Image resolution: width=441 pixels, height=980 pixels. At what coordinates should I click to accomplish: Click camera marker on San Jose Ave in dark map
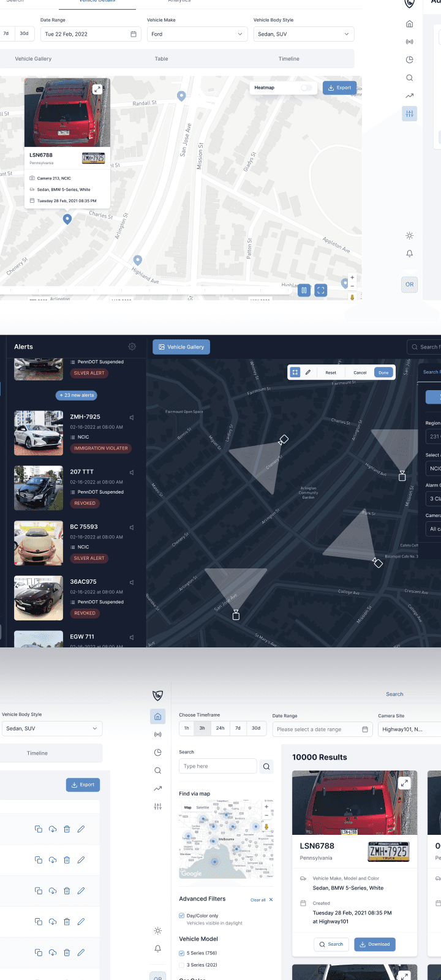coord(236,614)
